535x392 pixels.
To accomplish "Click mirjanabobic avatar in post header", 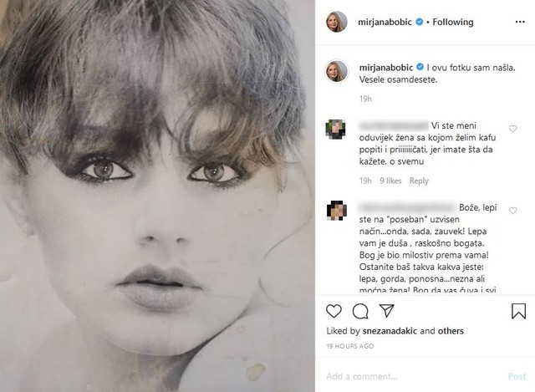I will pos(337,23).
